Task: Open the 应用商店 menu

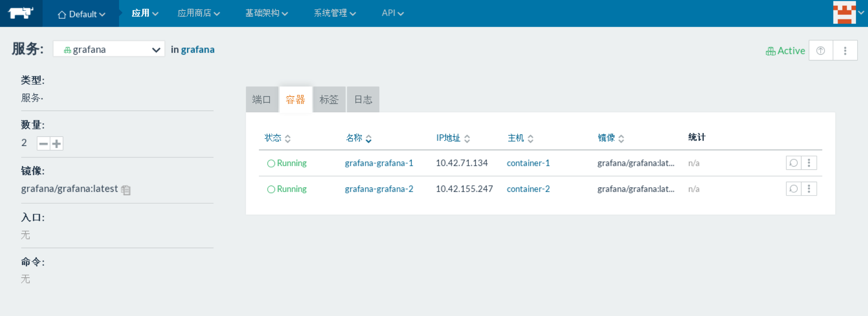Action: [198, 13]
